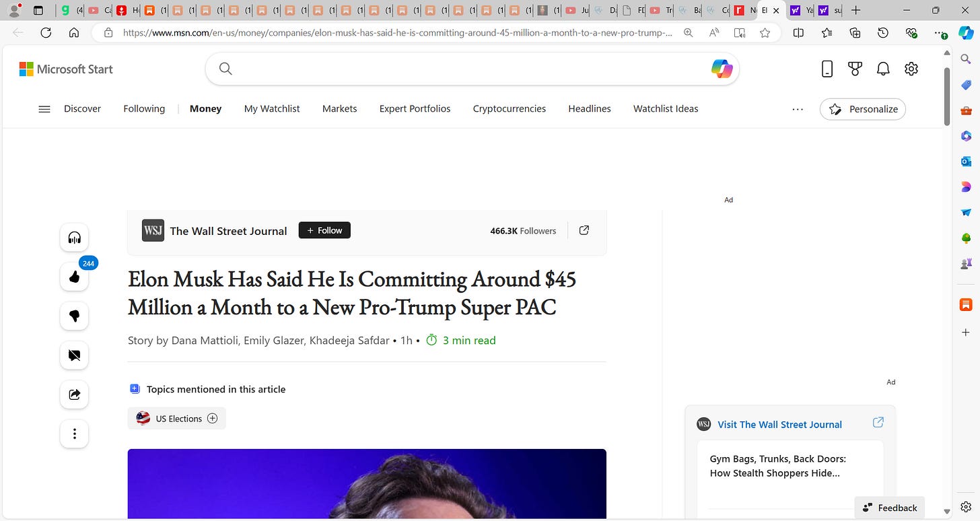Open Favorites list icon
The image size is (980, 521).
827,32
